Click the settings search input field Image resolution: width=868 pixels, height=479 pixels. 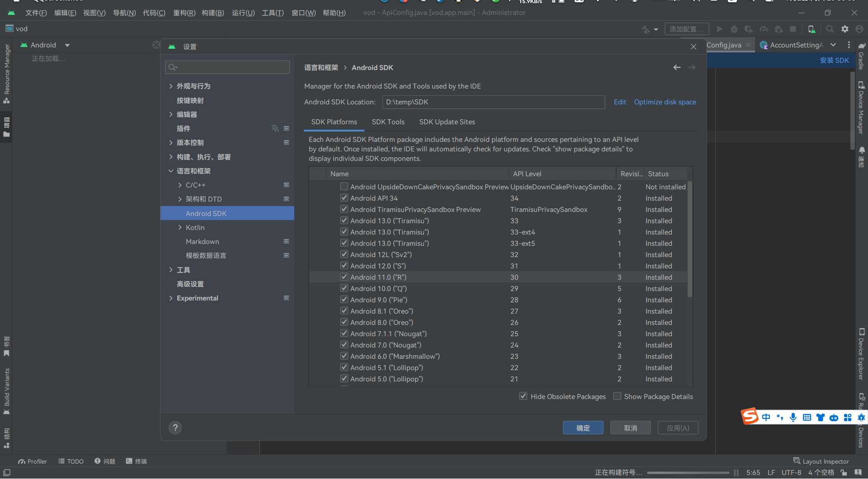tap(227, 67)
